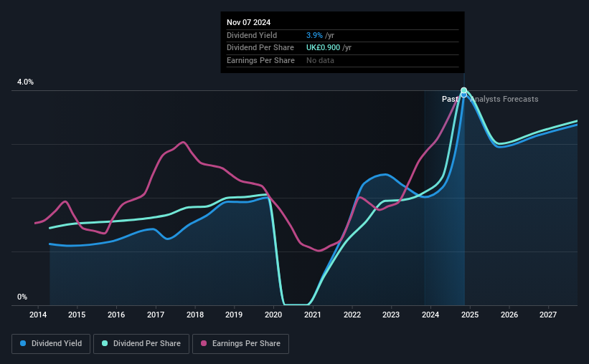Click the 2019 x-axis label
Image resolution: width=589 pixels, height=364 pixels.
tap(234, 315)
